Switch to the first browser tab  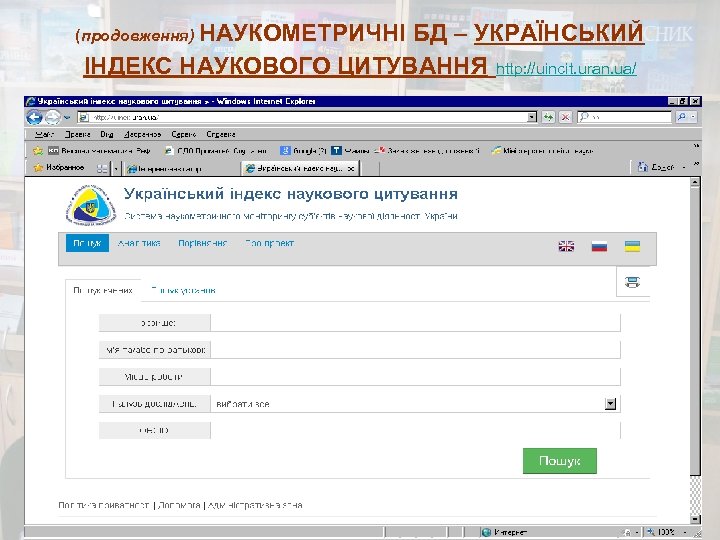point(181,169)
